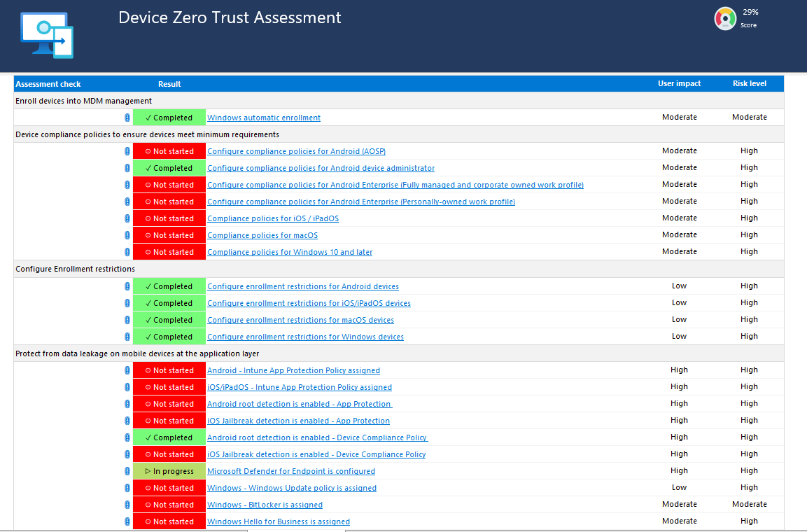807x532 pixels.
Task: Click Configure Enrollment restrictions section heading
Action: [x=75, y=269]
